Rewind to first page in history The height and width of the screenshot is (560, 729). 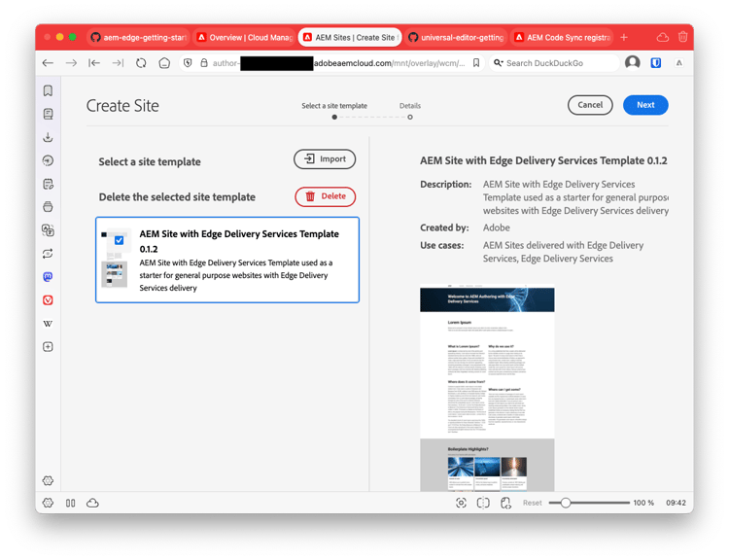(x=94, y=63)
